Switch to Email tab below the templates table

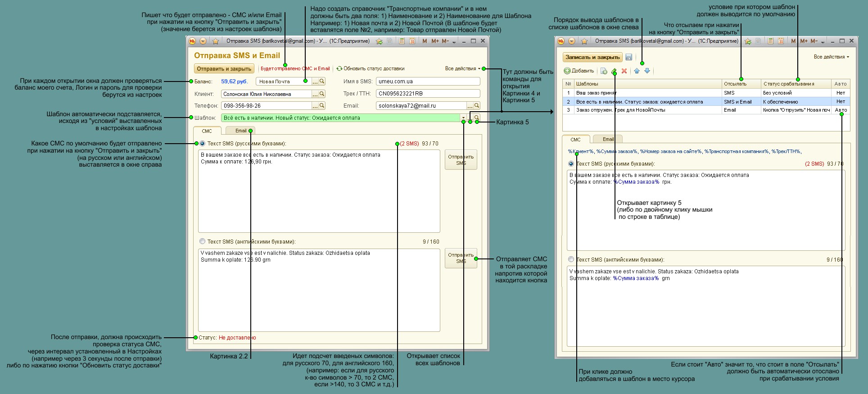608,140
